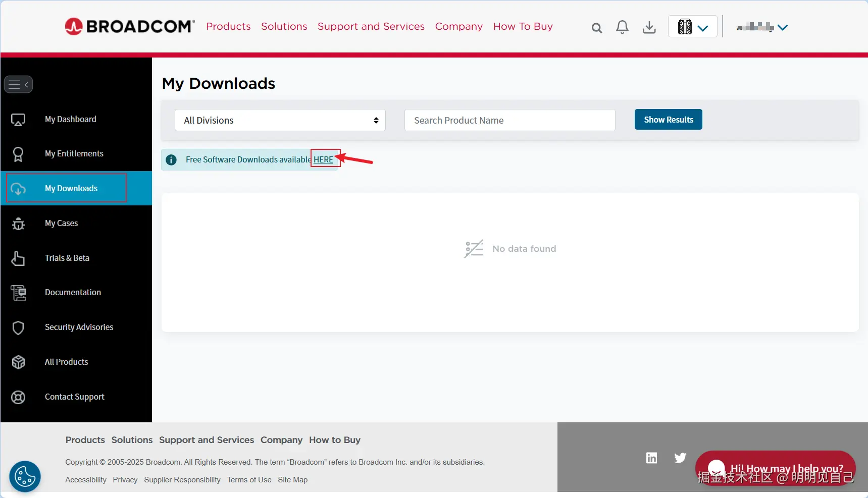Go to My Dashboard
The height and width of the screenshot is (498, 868).
point(71,119)
